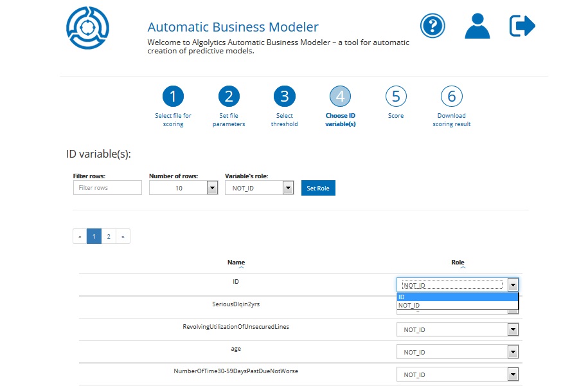The width and height of the screenshot is (588, 388).
Task: Go to step 5 circle
Action: pos(396,96)
